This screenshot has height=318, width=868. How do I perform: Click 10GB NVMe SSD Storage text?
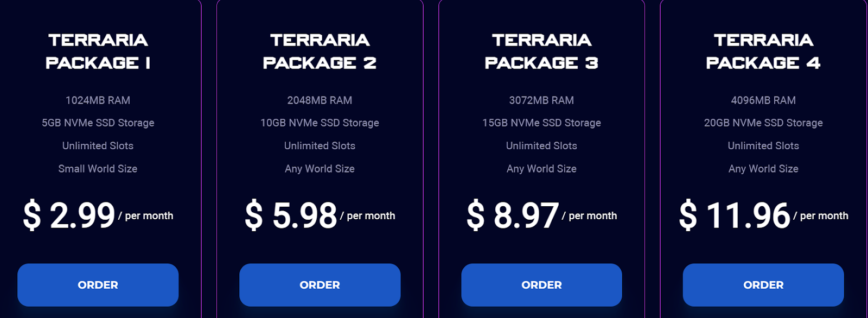pyautogui.click(x=320, y=123)
